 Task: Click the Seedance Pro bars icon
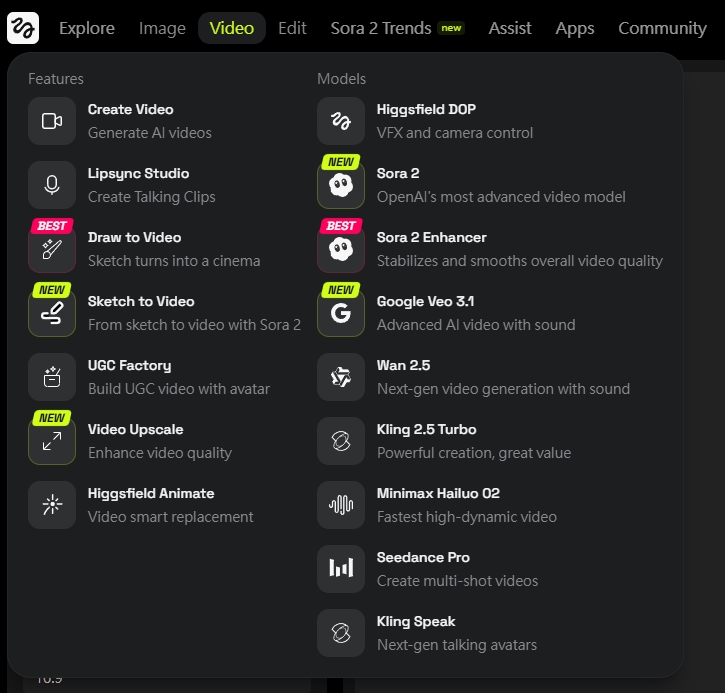pyautogui.click(x=341, y=569)
